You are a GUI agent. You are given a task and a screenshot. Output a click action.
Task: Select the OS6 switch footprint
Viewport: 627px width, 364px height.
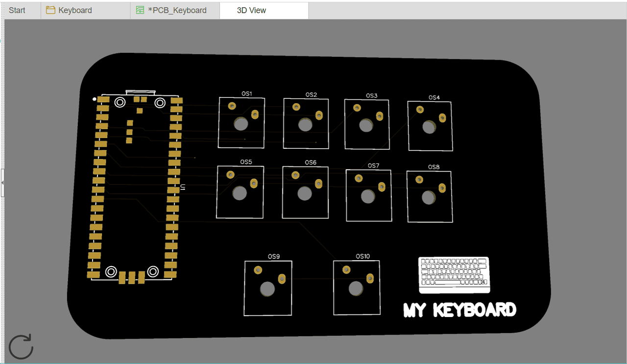click(305, 193)
